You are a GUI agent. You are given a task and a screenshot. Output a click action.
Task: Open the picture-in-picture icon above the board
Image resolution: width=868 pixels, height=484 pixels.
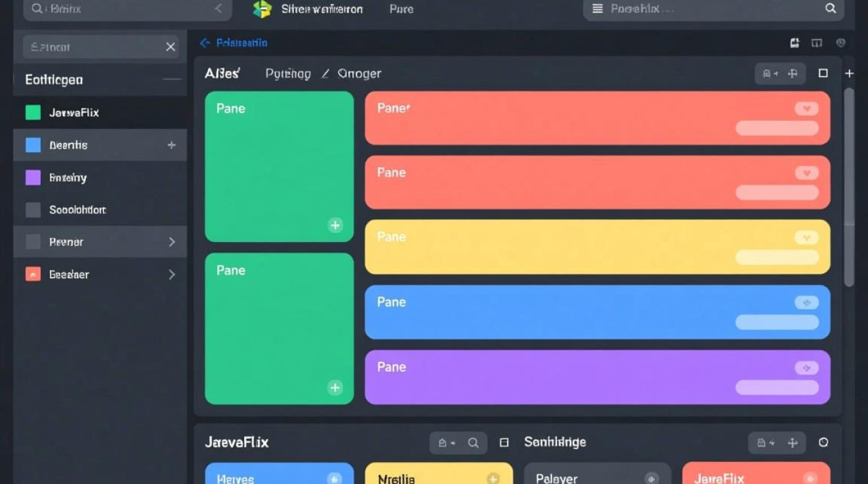[794, 43]
